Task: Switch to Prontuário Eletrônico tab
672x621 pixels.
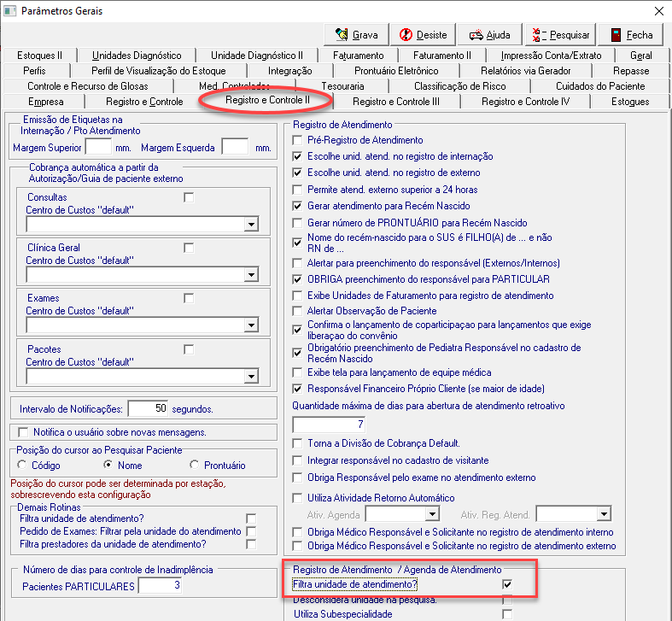Action: [396, 71]
